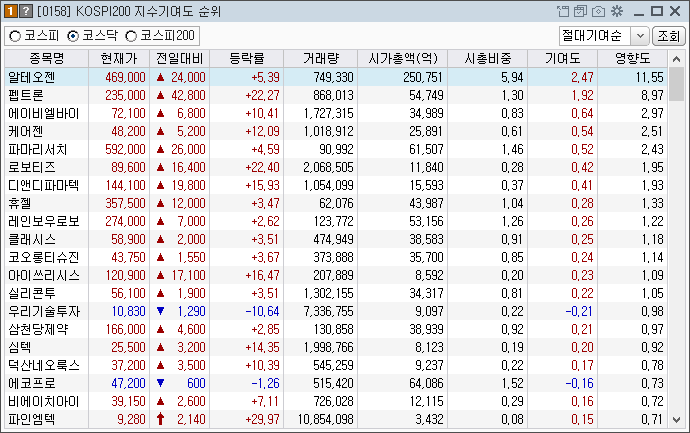Select the 에코프로 stock row
The height and width of the screenshot is (433, 690).
tap(32, 383)
